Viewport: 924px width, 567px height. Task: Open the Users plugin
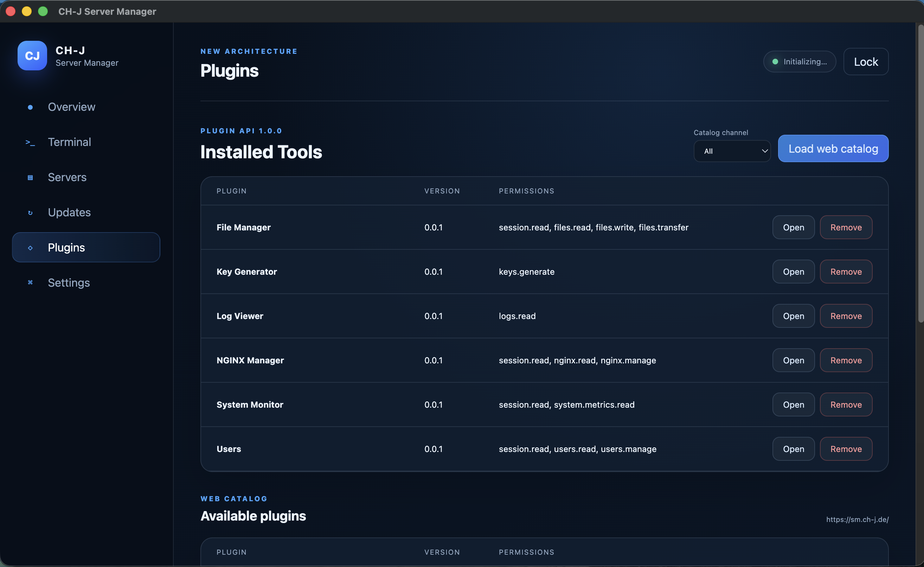tap(794, 449)
